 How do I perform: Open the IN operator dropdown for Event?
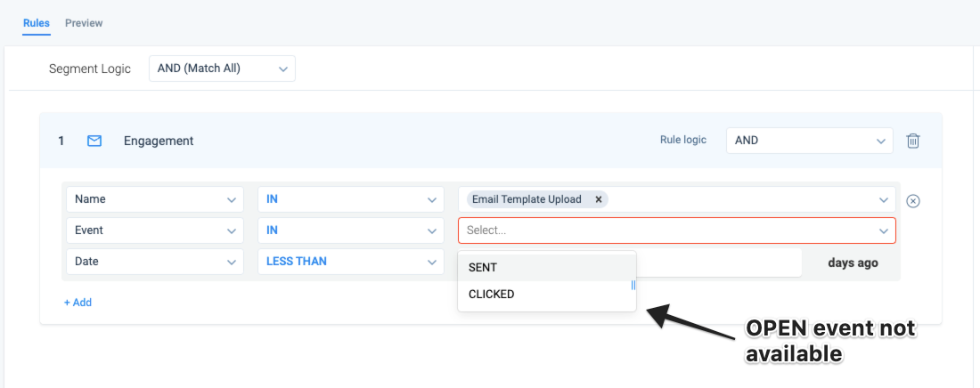351,230
